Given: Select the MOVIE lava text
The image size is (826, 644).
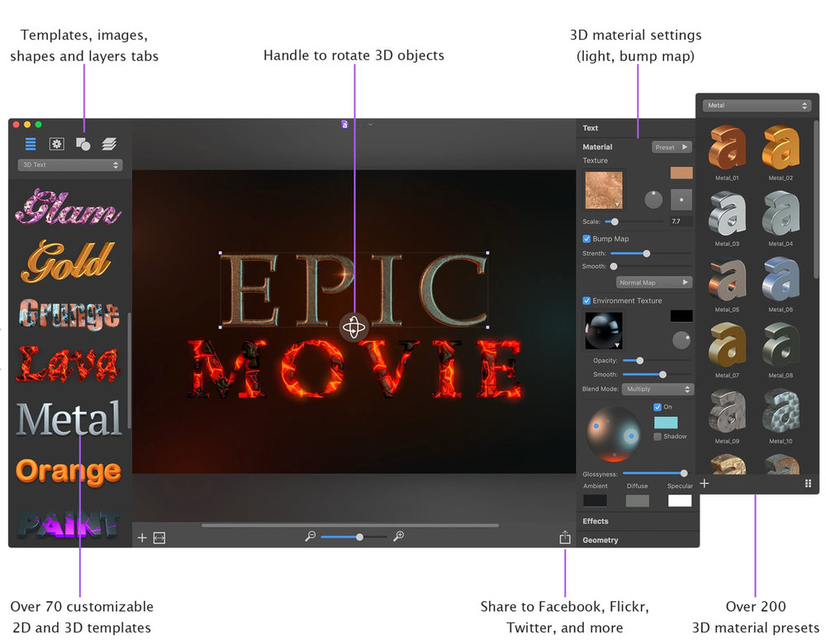Looking at the screenshot, I should [354, 368].
